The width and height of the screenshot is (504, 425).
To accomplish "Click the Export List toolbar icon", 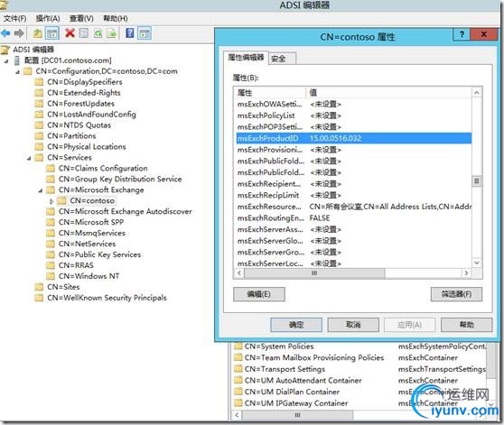I will [x=111, y=33].
